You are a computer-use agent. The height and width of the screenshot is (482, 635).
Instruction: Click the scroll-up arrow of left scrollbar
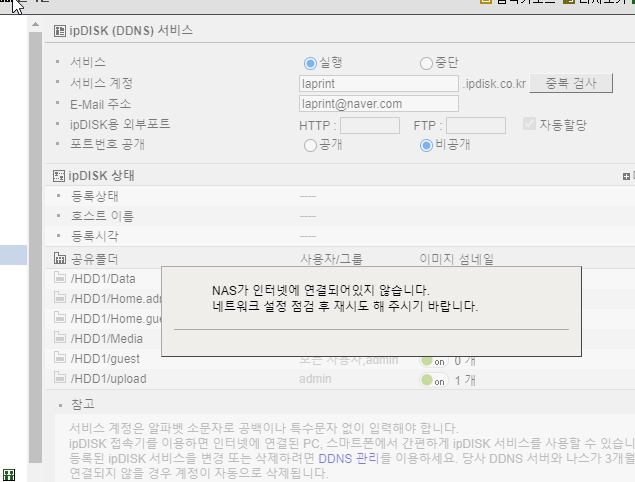click(36, 24)
